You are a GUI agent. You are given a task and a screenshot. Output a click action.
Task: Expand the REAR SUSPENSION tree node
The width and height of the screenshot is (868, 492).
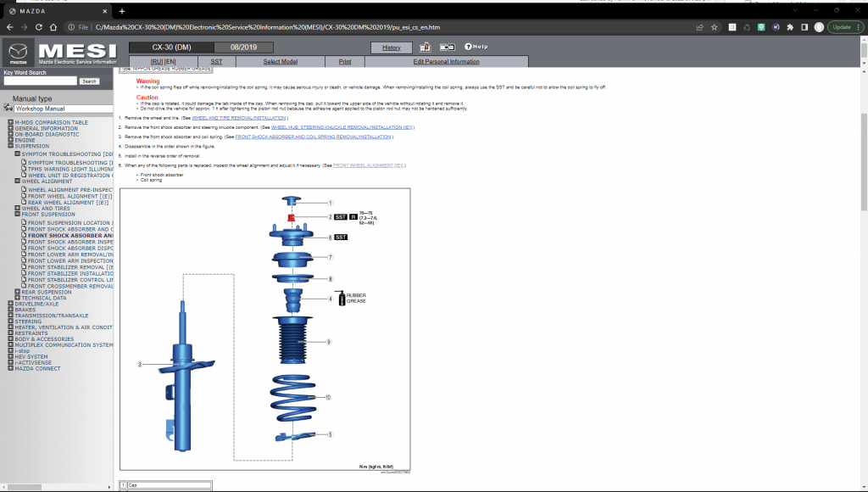click(17, 292)
